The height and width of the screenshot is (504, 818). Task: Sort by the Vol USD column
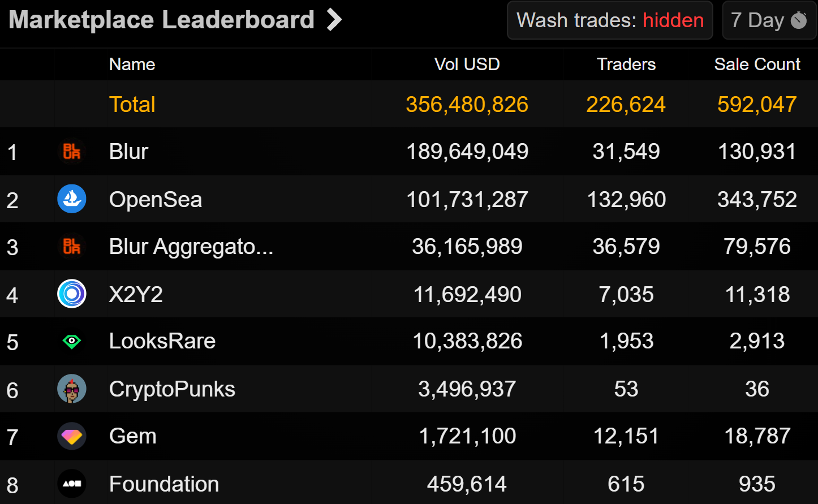(x=467, y=64)
